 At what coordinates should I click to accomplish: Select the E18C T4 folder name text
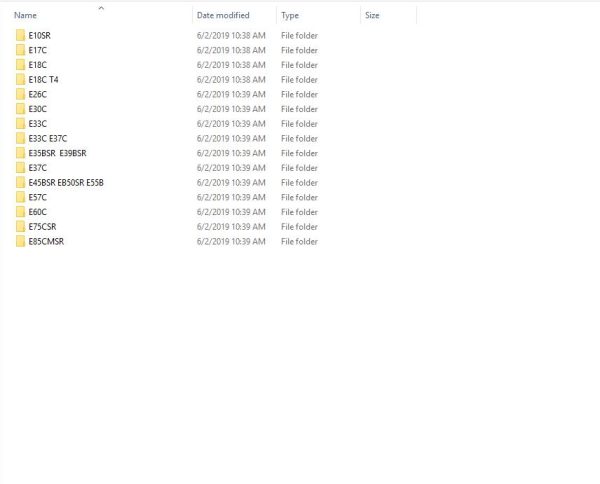43,80
